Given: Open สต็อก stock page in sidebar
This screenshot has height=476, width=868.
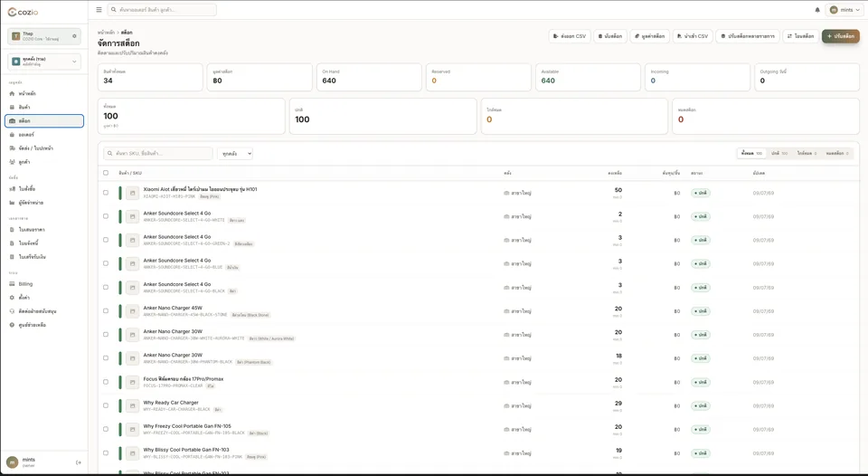Looking at the screenshot, I should [x=44, y=120].
